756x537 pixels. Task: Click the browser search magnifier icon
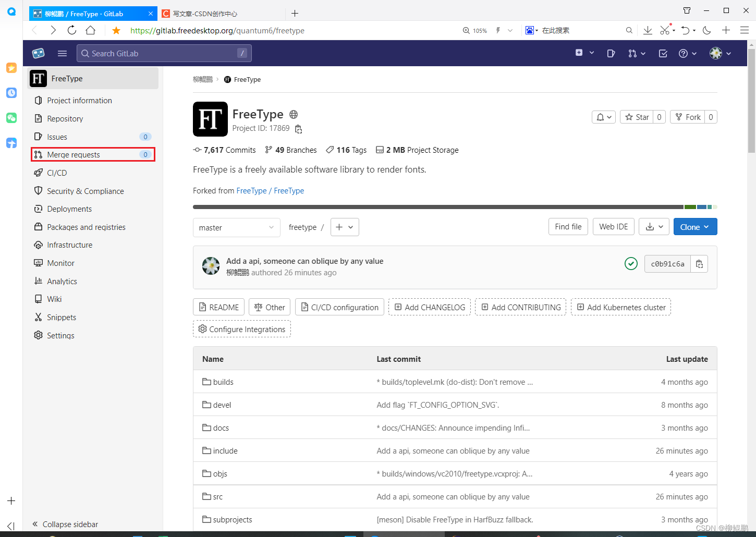pyautogui.click(x=629, y=30)
